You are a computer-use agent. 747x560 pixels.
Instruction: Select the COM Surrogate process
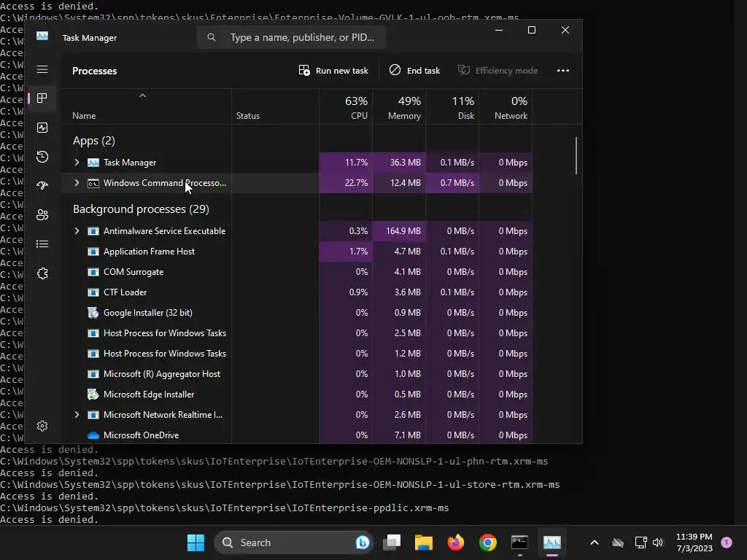coord(297,272)
